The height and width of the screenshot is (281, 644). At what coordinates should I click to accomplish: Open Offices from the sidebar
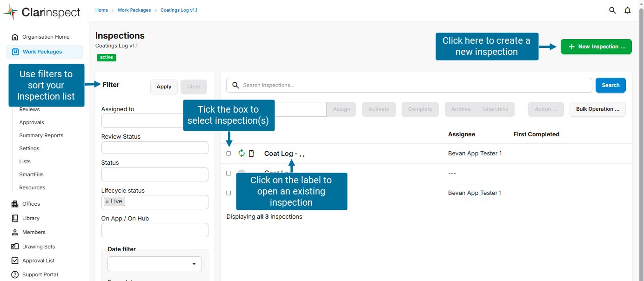(x=31, y=204)
